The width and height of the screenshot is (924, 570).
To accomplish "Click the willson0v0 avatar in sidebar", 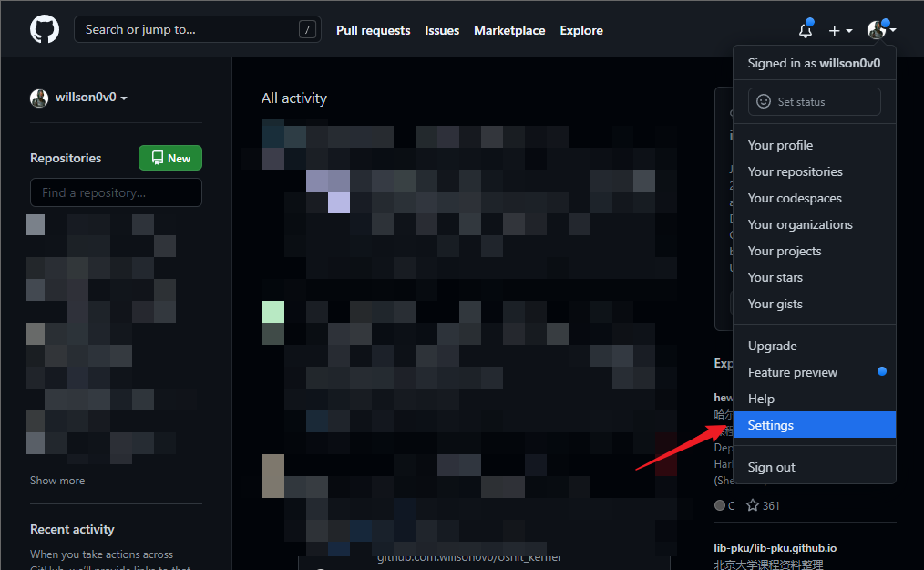I will click(x=39, y=98).
